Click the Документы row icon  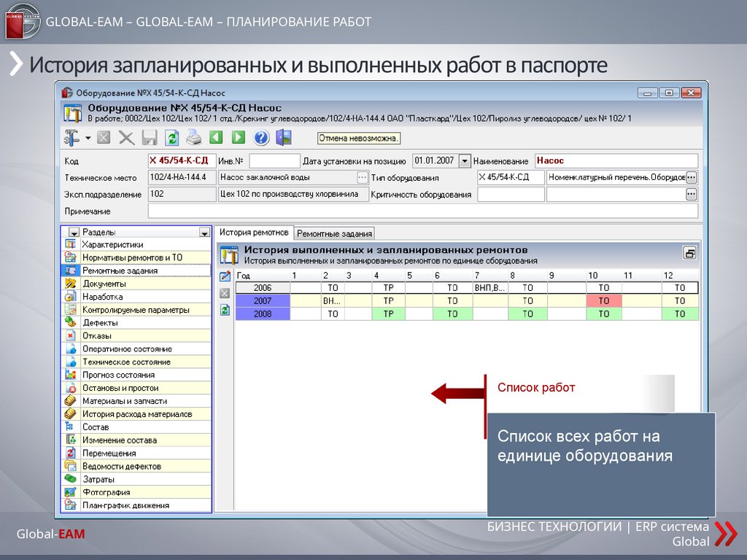pos(71,284)
